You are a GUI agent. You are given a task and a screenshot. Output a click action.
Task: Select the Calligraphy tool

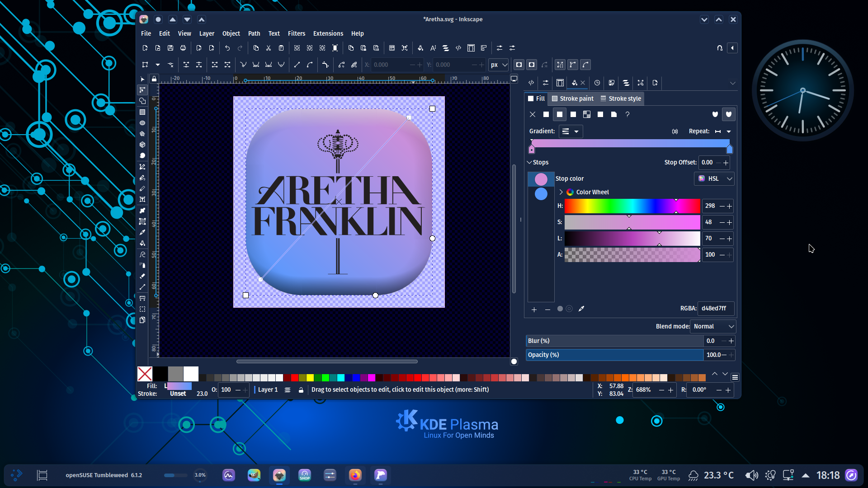(142, 188)
